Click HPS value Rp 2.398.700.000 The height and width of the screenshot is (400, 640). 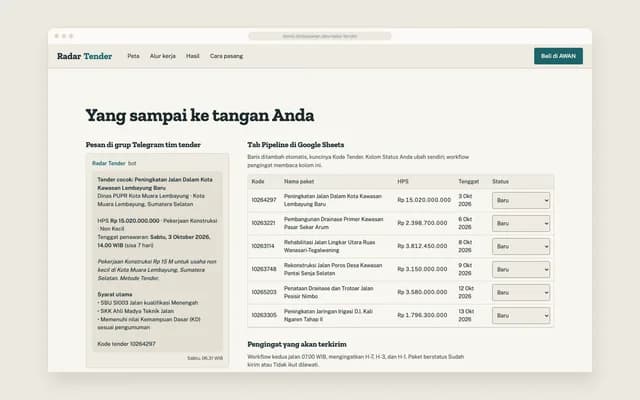point(422,223)
